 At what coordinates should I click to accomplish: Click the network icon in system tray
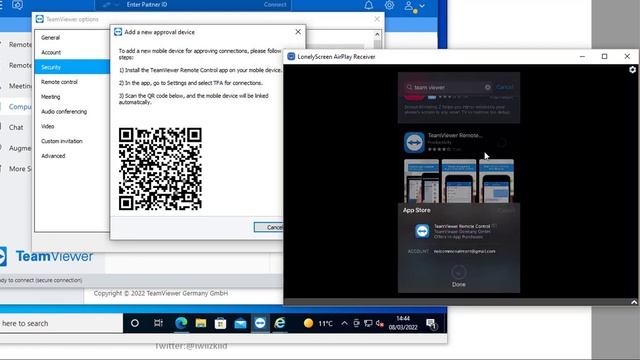click(x=368, y=323)
